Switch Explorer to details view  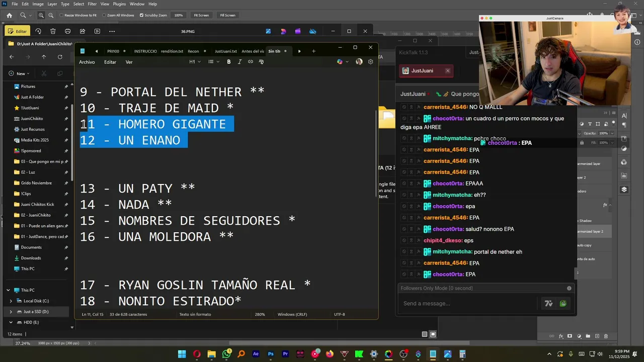coord(425,334)
